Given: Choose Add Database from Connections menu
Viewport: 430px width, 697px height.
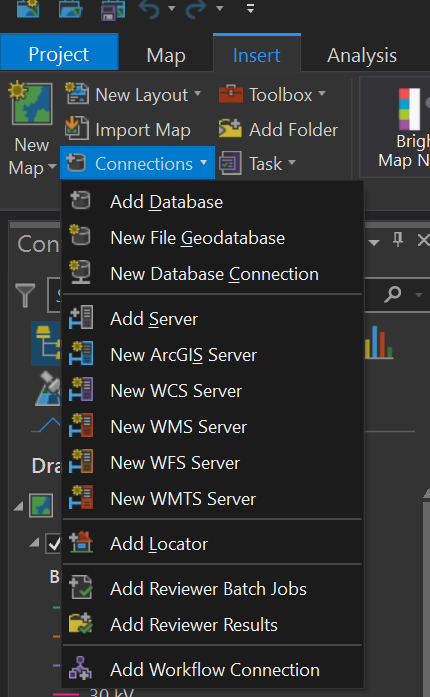Looking at the screenshot, I should [213, 202].
